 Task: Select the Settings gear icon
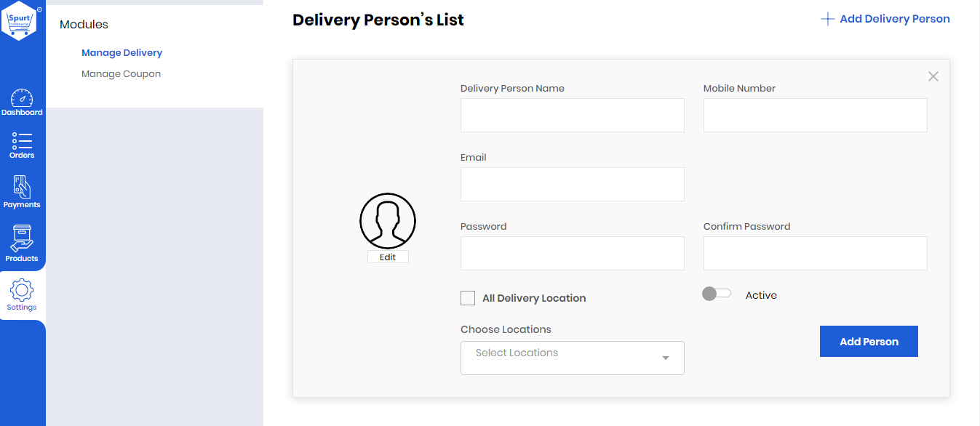(x=22, y=290)
